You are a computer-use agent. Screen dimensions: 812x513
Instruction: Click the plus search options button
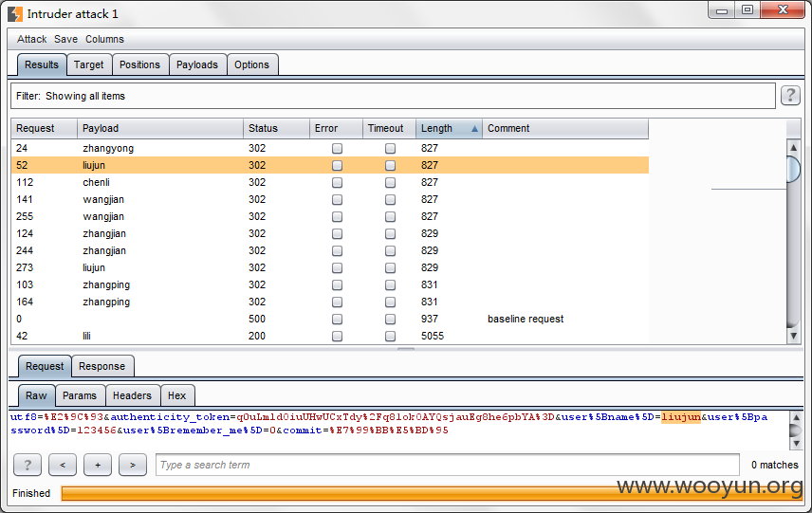(x=98, y=465)
